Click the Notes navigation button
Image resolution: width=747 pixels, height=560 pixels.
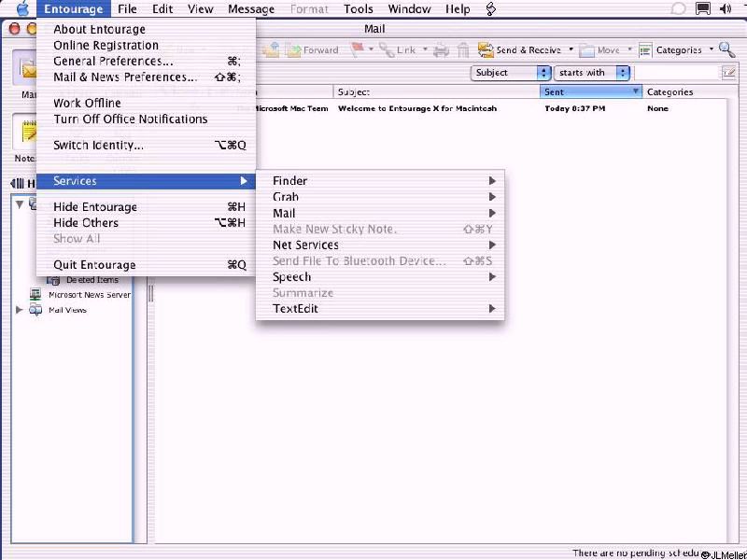coord(24,139)
